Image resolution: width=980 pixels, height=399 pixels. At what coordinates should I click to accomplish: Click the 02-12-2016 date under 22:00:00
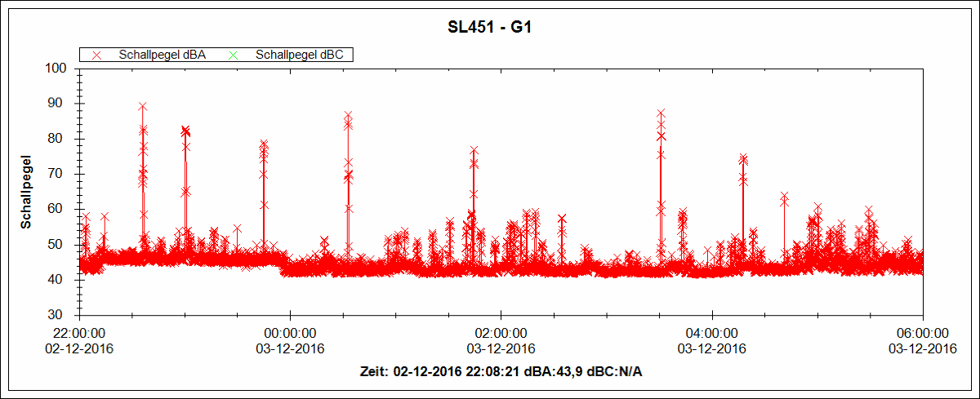[79, 348]
